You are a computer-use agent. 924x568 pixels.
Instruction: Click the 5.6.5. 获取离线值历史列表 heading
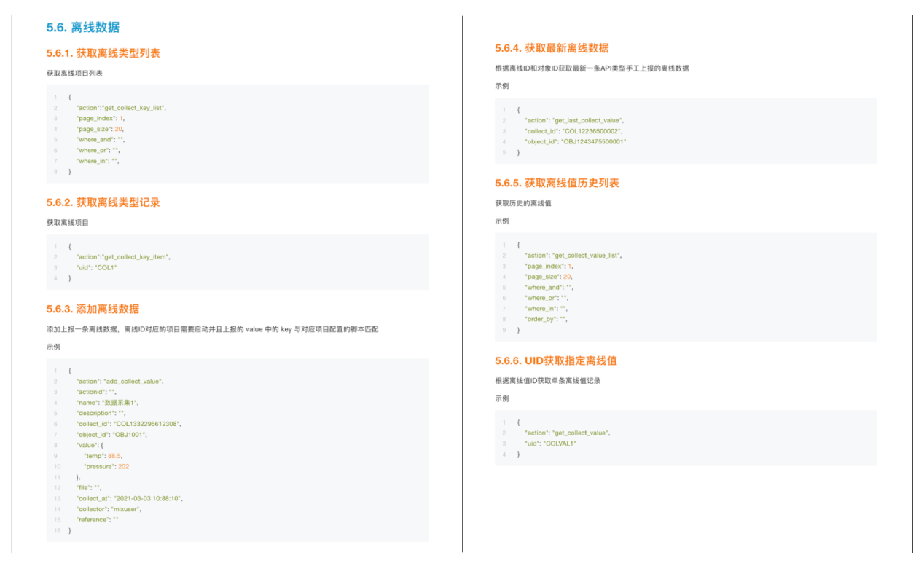point(557,183)
